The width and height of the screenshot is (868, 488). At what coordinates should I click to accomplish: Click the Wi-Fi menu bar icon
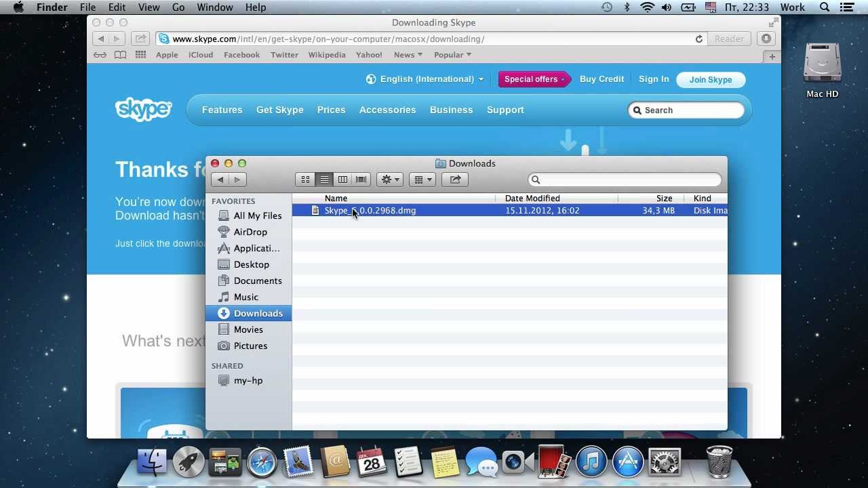coord(647,7)
